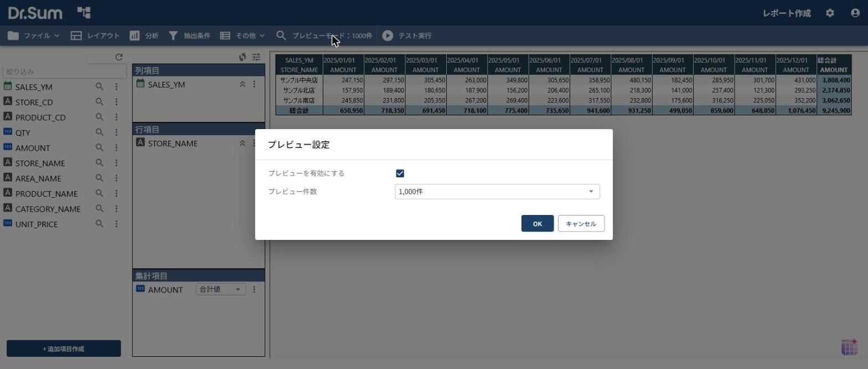Open more options for STORE_CD field
868x369 pixels.
pos(116,102)
